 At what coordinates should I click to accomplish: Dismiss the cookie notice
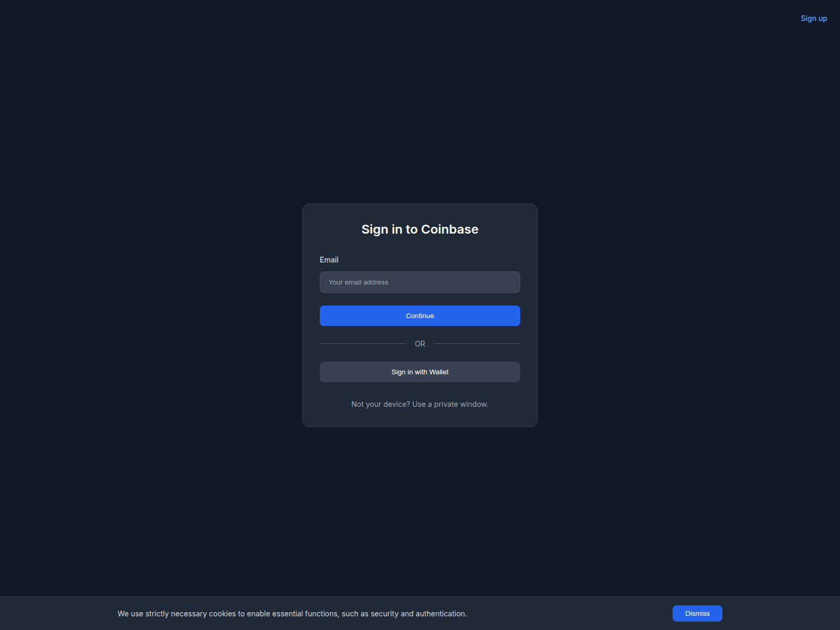697,613
